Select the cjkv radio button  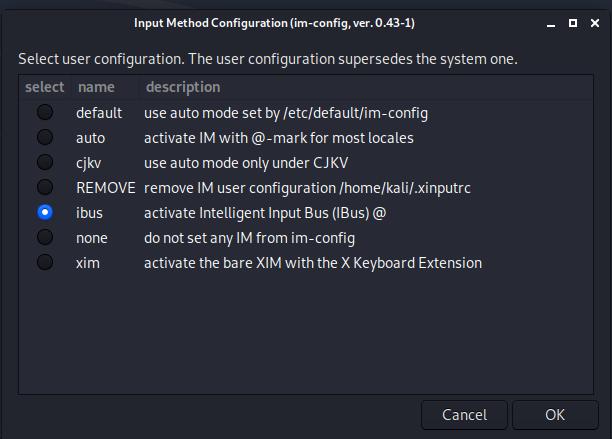tap(45, 163)
